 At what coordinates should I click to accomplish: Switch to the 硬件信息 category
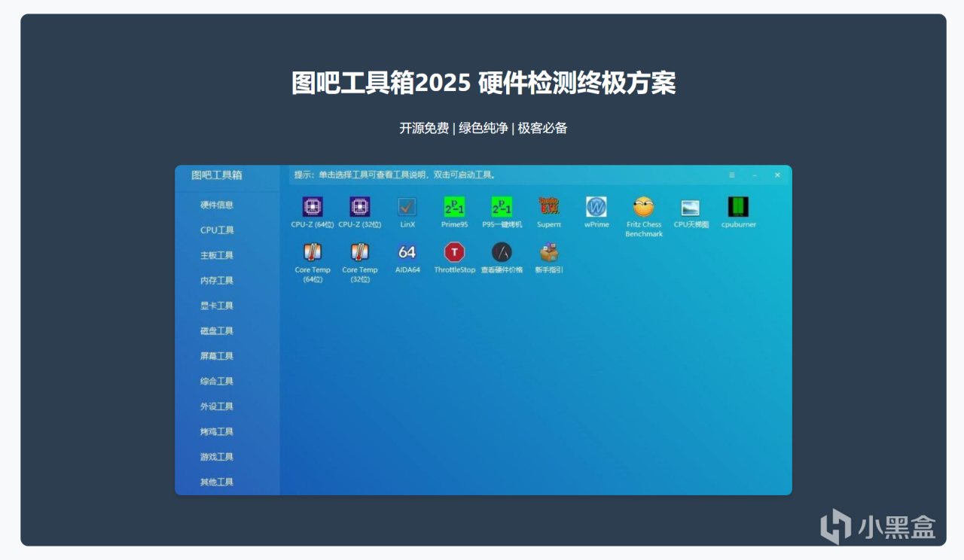pyautogui.click(x=217, y=205)
